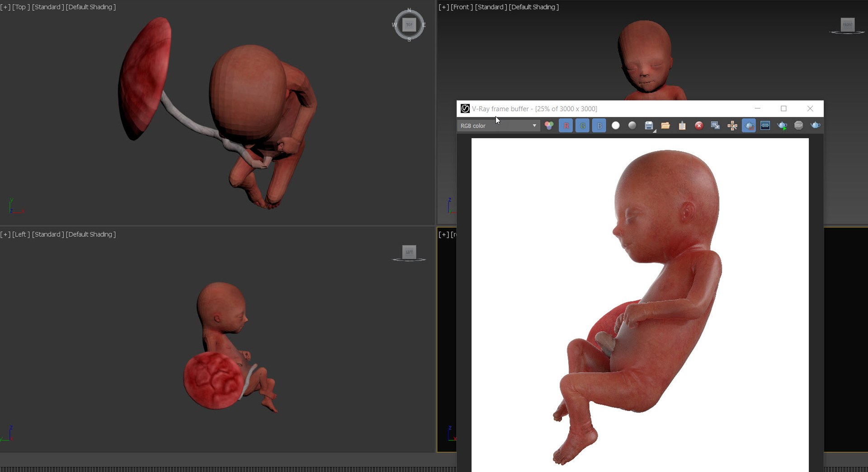The width and height of the screenshot is (868, 472).
Task: Save the rendered image with floppy disk icon
Action: (649, 126)
